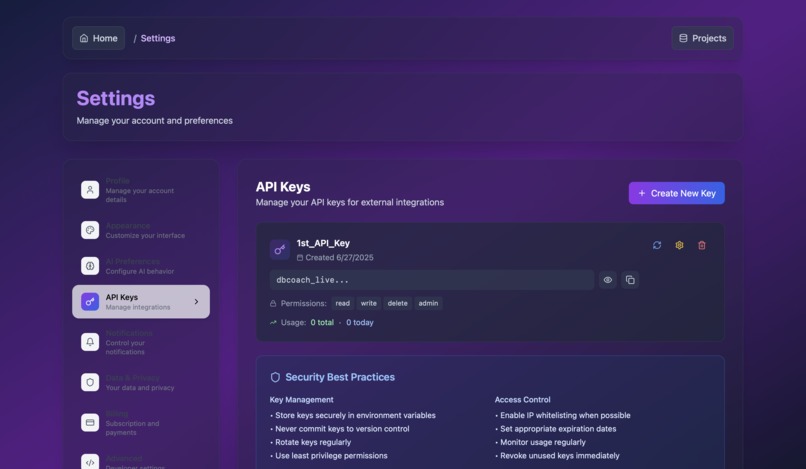Click 'Monitor usage regularly' tip
The width and height of the screenshot is (806, 469).
[x=542, y=442]
